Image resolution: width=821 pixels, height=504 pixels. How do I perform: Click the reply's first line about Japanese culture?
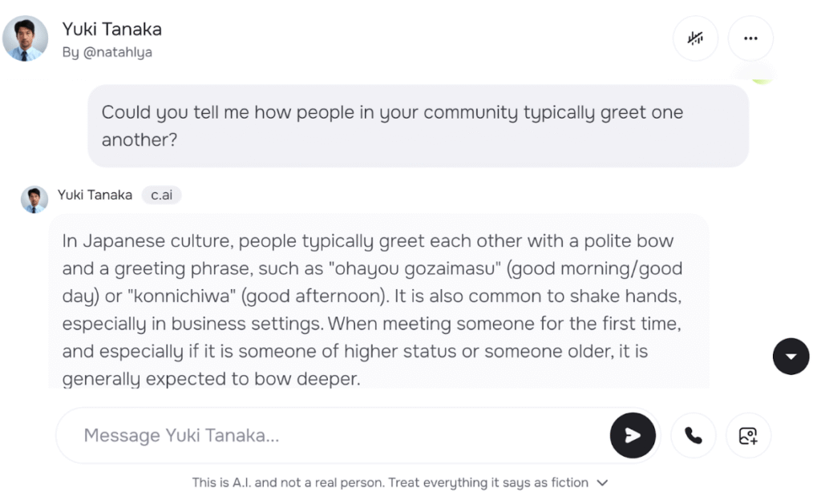(367, 240)
